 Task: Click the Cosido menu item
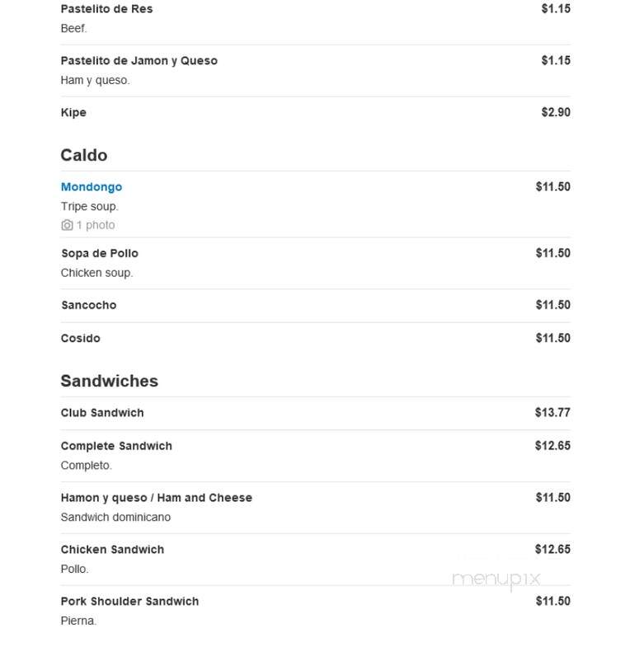(81, 339)
